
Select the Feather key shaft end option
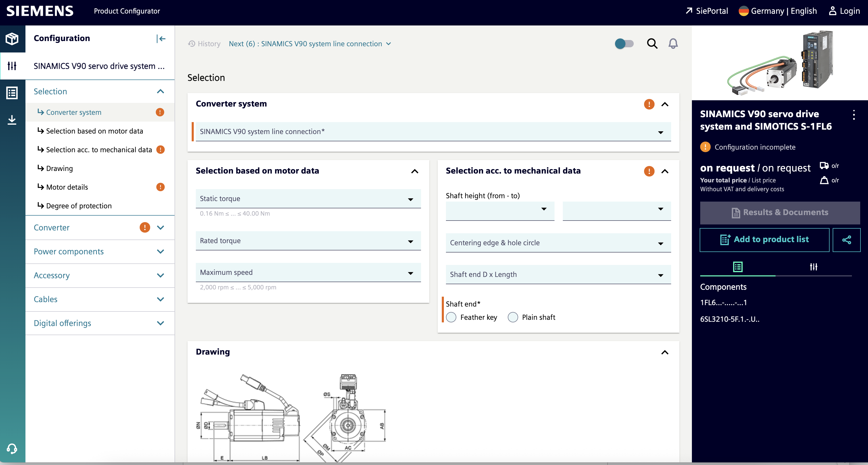451,317
